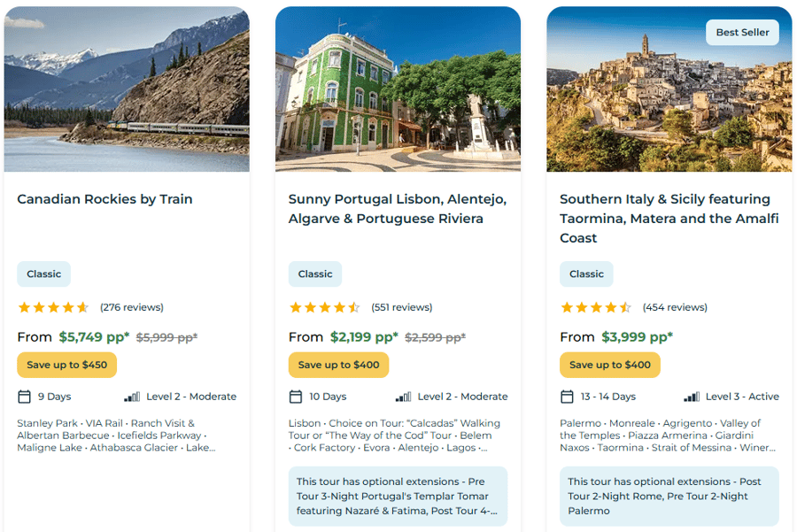Click calendar icon beside 10 Days
This screenshot has width=797, height=532.
[296, 397]
